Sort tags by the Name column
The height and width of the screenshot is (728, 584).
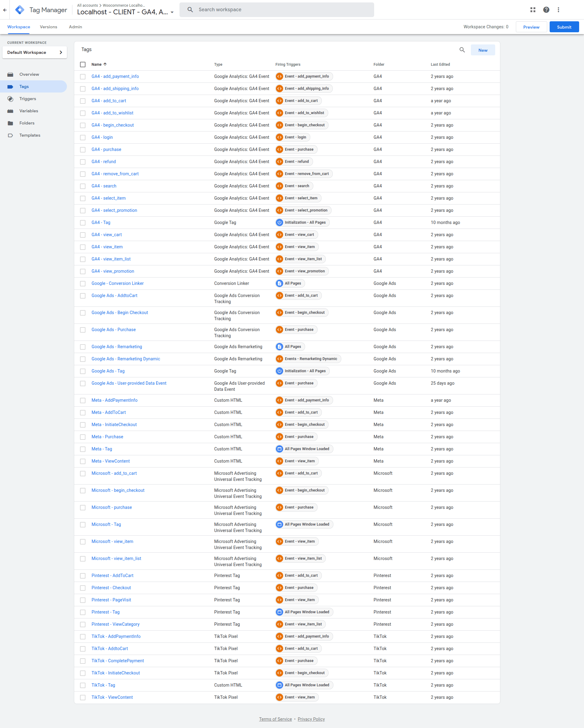(x=96, y=65)
